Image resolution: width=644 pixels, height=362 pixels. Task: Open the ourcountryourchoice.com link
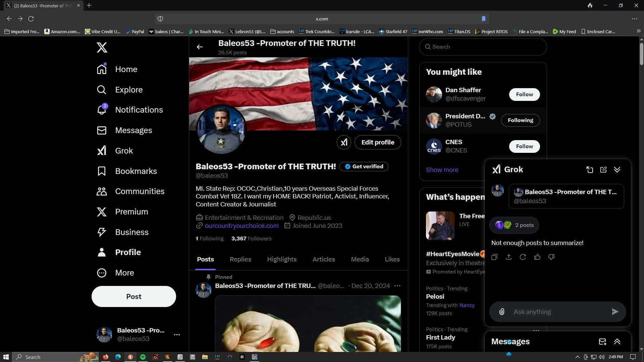241,226
